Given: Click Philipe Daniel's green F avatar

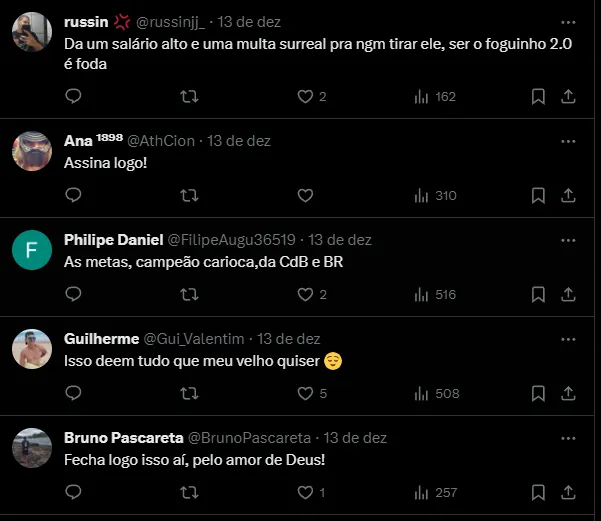Looking at the screenshot, I should click(x=32, y=251).
